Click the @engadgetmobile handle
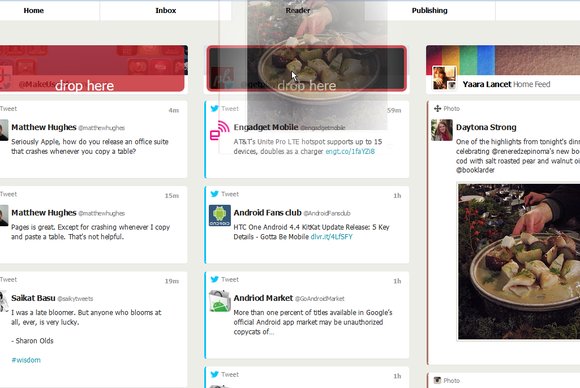580x388 pixels. pyautogui.click(x=322, y=128)
